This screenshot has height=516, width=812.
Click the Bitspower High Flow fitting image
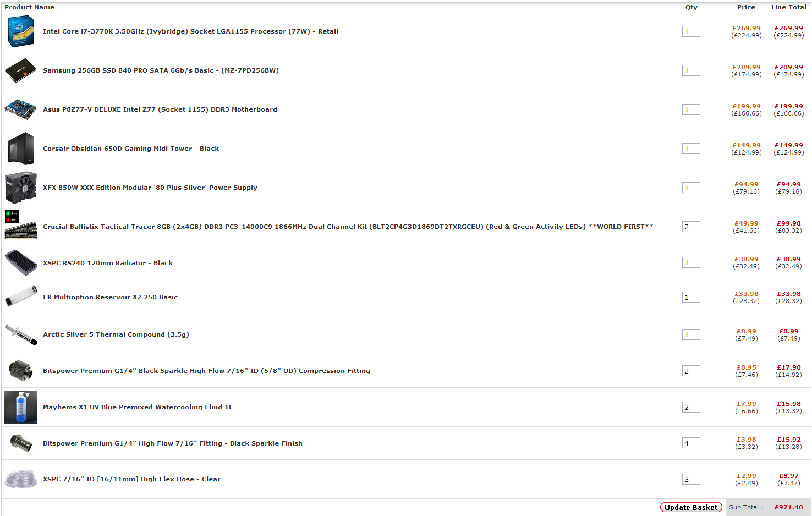tap(21, 443)
